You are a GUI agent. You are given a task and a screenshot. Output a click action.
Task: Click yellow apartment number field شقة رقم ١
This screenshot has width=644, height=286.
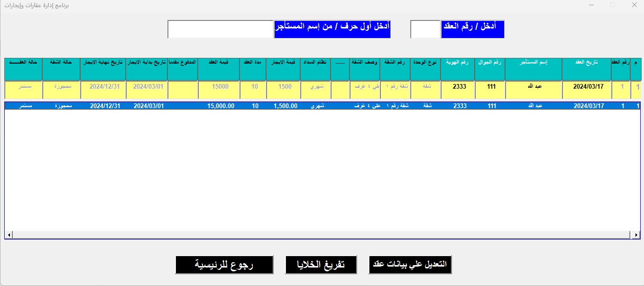click(x=395, y=90)
